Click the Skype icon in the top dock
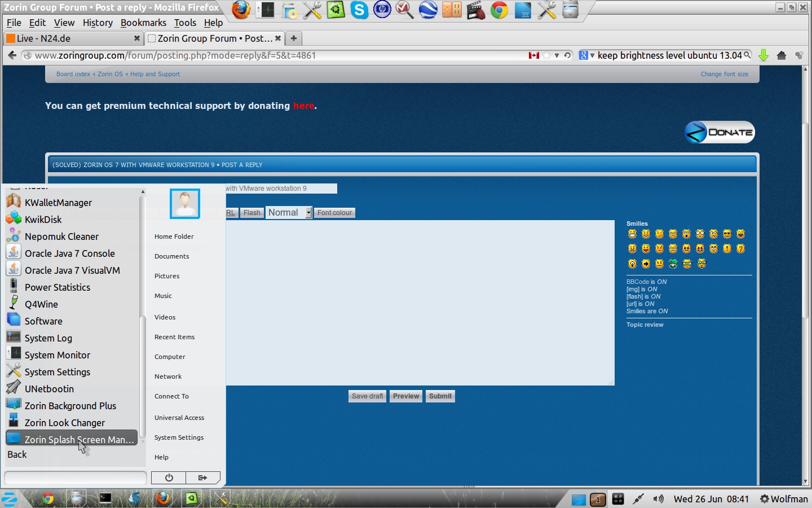Viewport: 812px width, 508px height. (359, 10)
